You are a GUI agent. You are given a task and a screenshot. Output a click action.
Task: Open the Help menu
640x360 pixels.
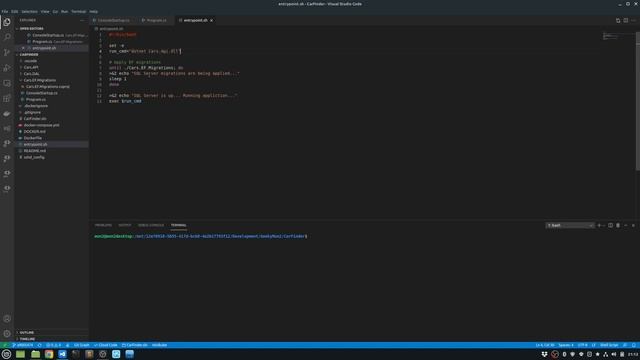tap(93, 11)
